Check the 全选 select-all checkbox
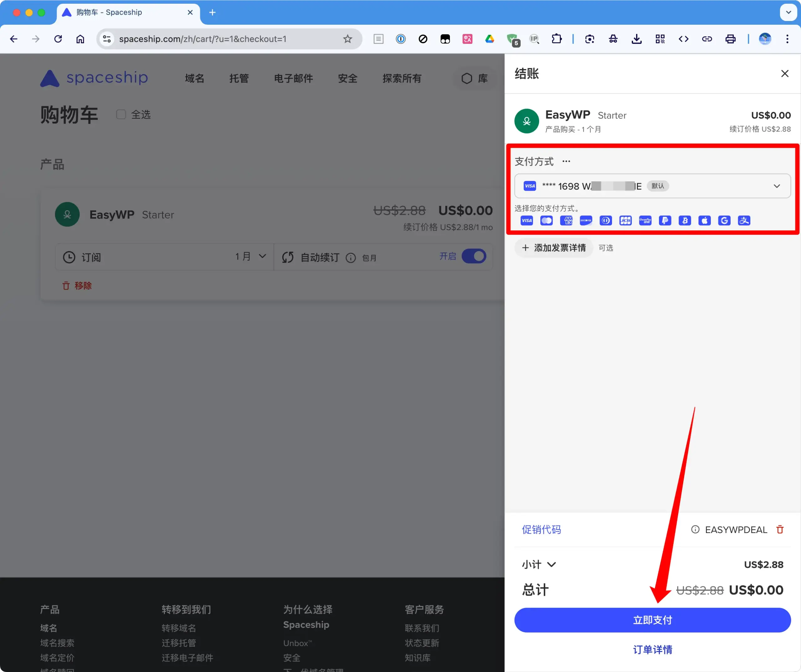 121,115
